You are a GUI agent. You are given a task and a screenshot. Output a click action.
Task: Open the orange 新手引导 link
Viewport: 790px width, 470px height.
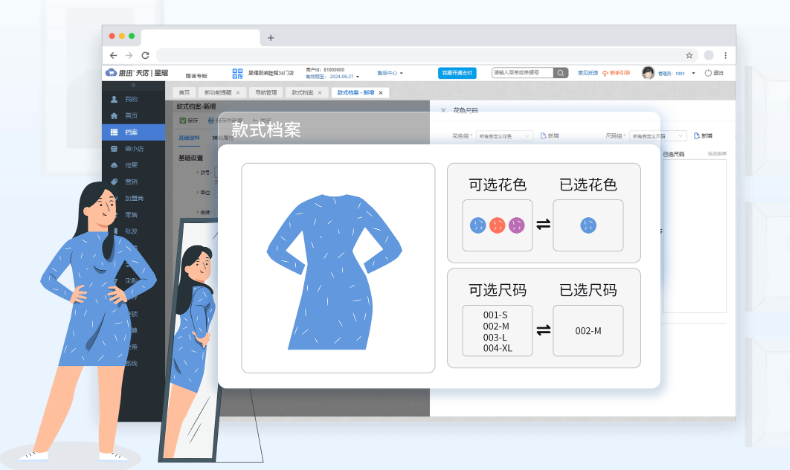616,73
